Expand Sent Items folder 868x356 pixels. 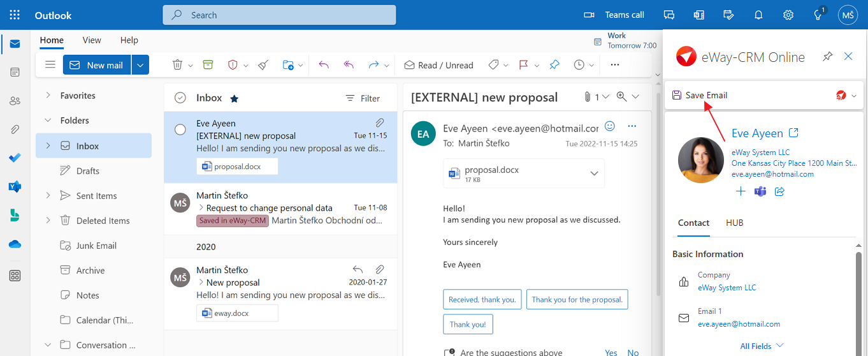pos(48,195)
